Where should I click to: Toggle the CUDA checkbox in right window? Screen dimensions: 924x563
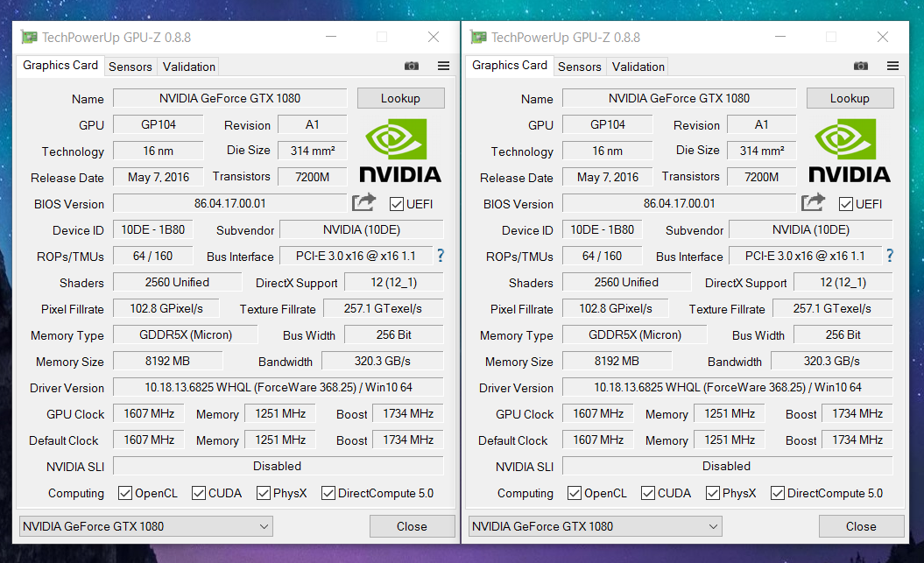(648, 493)
